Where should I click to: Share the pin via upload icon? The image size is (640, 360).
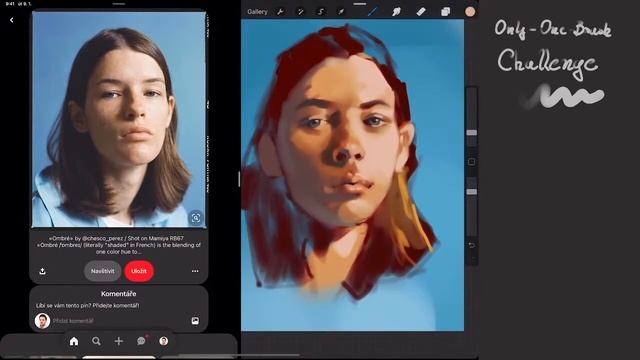(x=42, y=271)
